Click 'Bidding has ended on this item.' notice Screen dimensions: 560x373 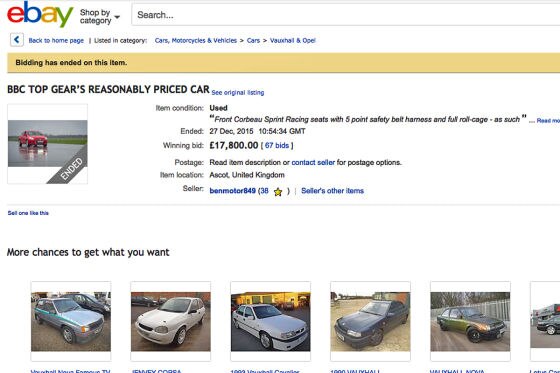click(x=71, y=63)
